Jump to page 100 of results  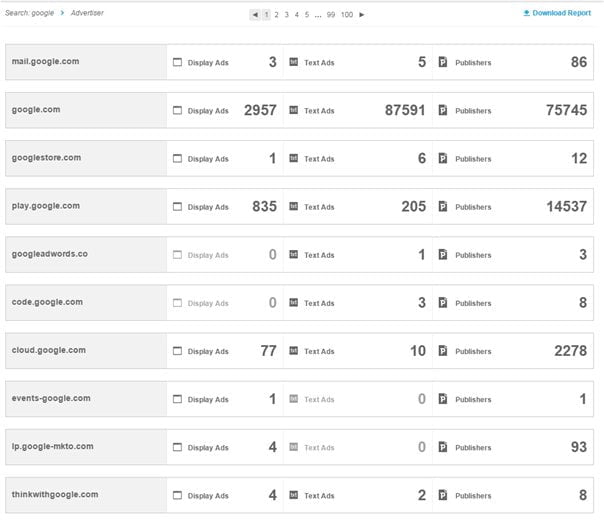click(346, 15)
